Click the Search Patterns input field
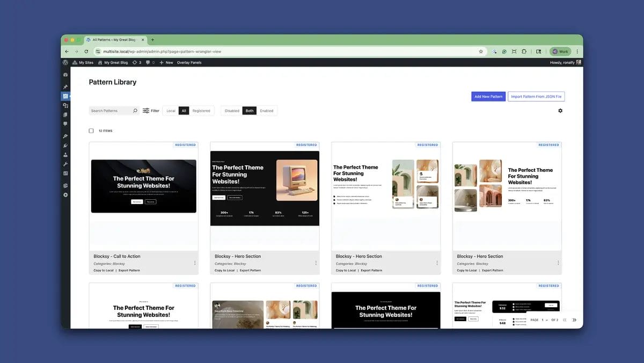Viewport: 644px width, 363px height. [110, 111]
